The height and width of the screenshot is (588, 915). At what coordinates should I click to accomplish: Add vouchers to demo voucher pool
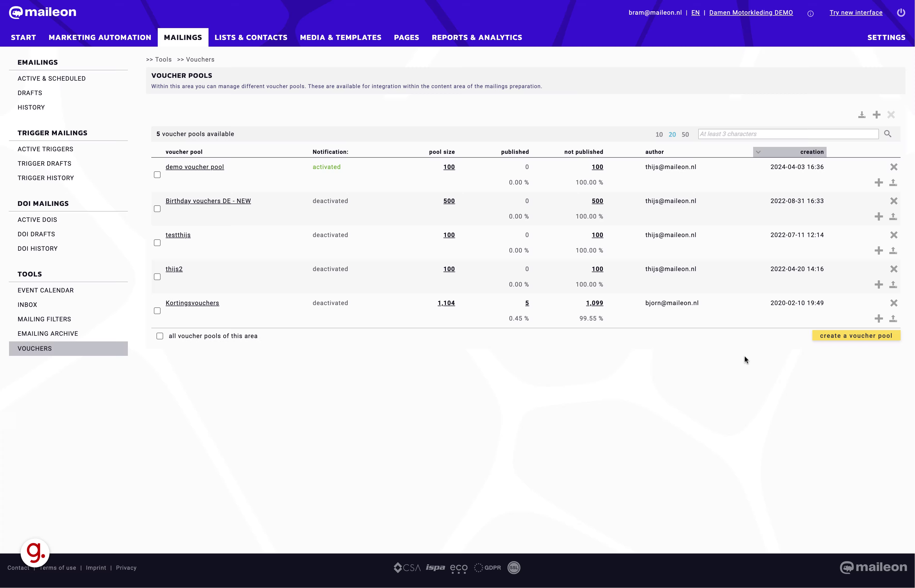[x=878, y=182]
